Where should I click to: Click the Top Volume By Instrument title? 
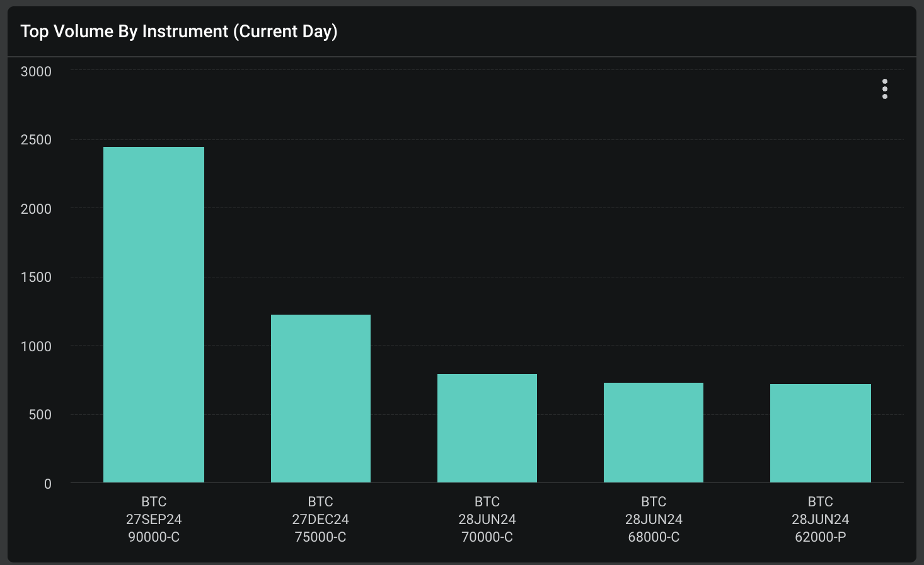pos(179,32)
